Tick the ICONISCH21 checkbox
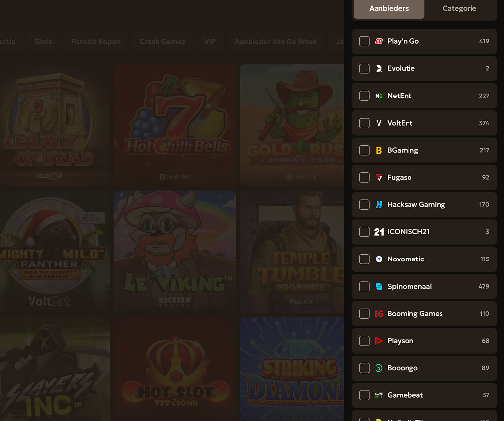Image resolution: width=504 pixels, height=421 pixels. [364, 232]
